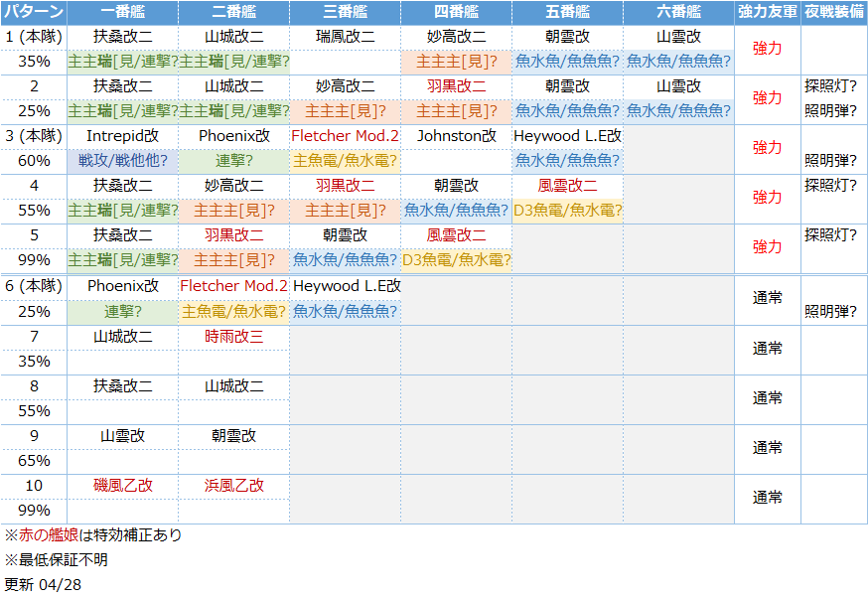The height and width of the screenshot is (599, 868).
Task: Select 山雲改 in pattern 9 row
Action: [x=123, y=436]
